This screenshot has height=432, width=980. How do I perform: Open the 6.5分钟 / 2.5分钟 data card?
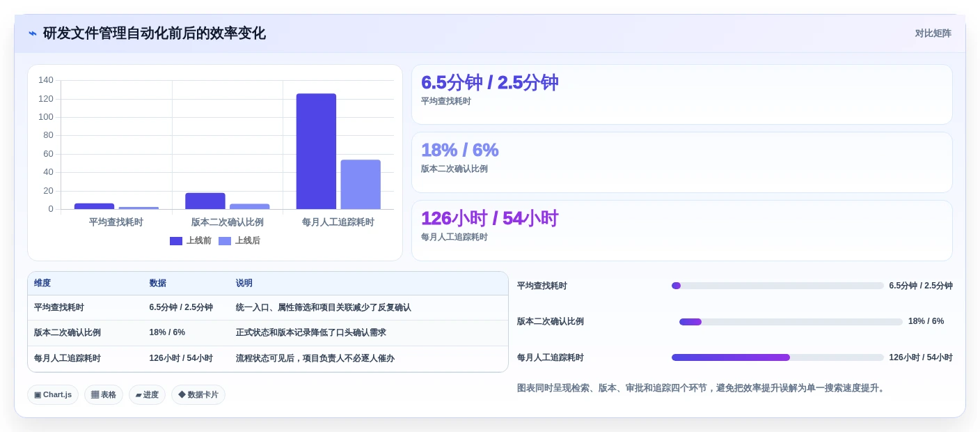tap(682, 95)
